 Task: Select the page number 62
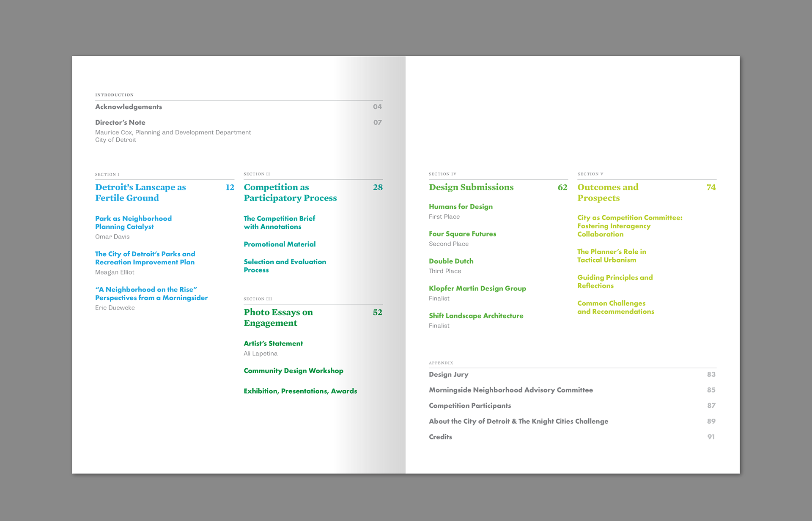click(562, 187)
